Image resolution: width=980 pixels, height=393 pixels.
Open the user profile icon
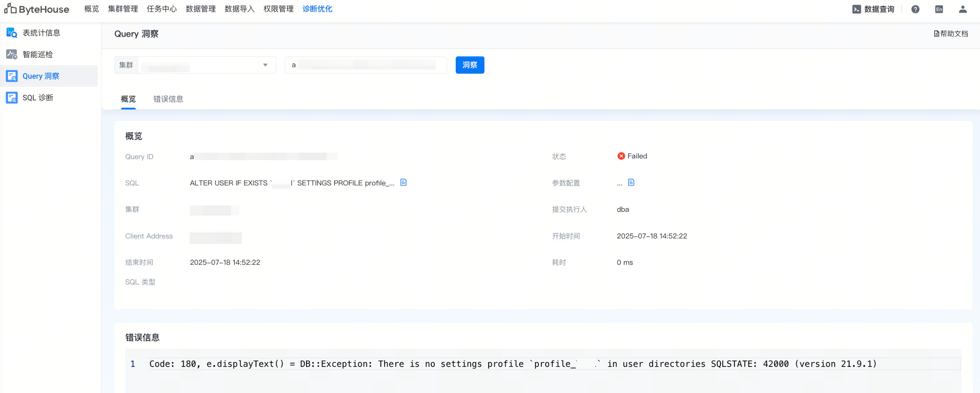(x=962, y=9)
